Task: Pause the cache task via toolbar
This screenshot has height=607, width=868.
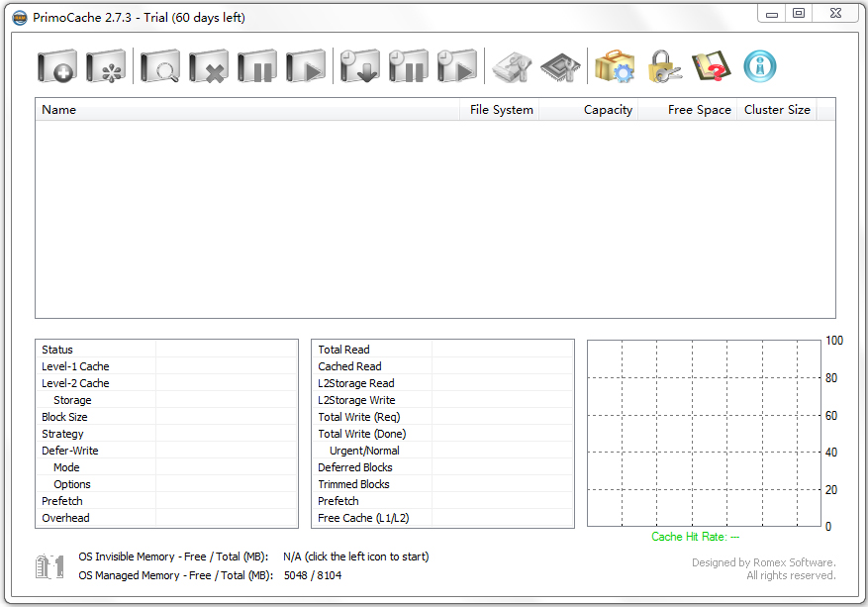Action: point(257,67)
